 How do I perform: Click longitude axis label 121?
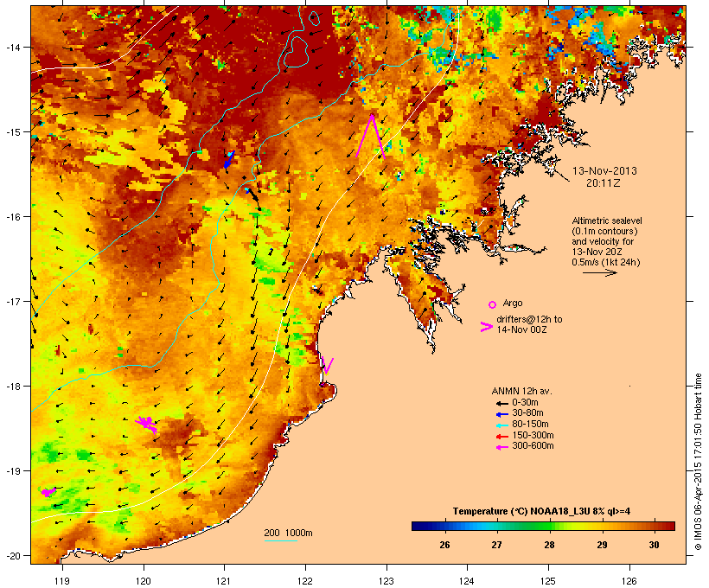click(224, 581)
